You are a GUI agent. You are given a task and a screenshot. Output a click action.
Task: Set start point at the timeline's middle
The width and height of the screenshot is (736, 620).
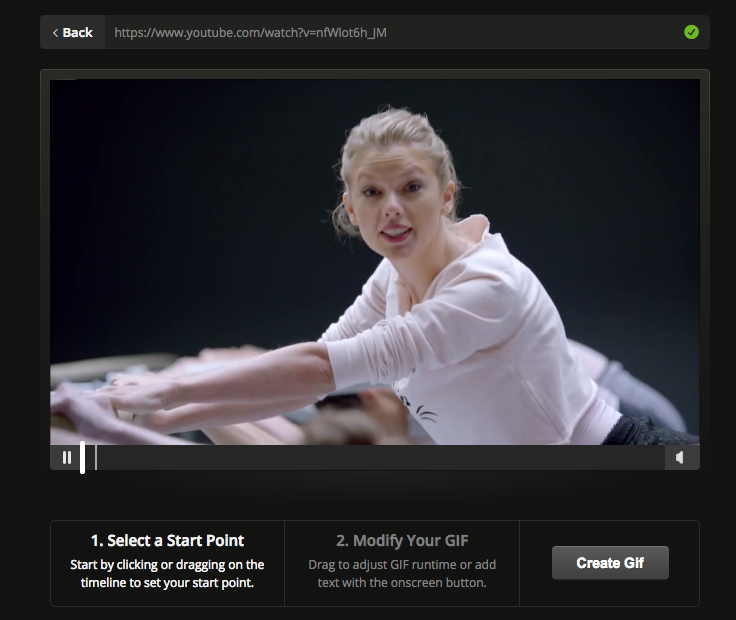pos(375,457)
